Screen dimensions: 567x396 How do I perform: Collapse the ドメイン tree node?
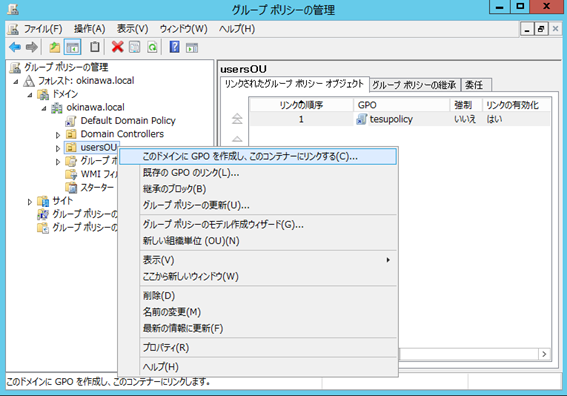click(x=30, y=95)
